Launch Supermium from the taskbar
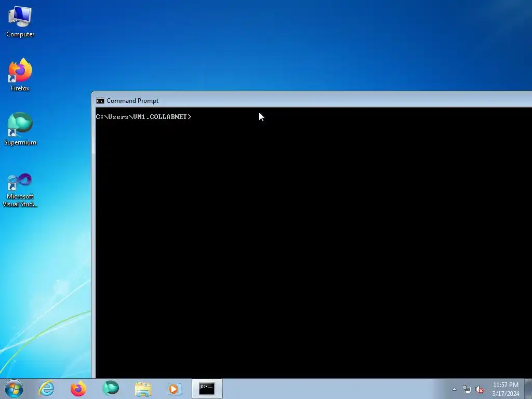The height and width of the screenshot is (399, 532). tap(111, 389)
